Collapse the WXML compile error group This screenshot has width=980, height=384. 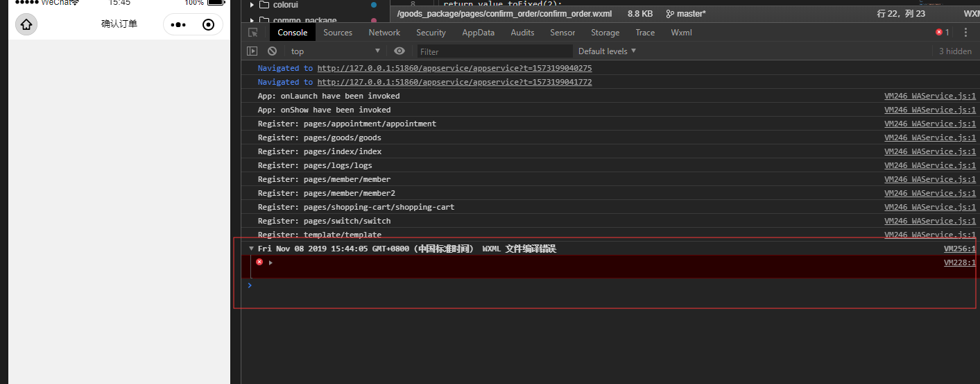click(x=251, y=249)
